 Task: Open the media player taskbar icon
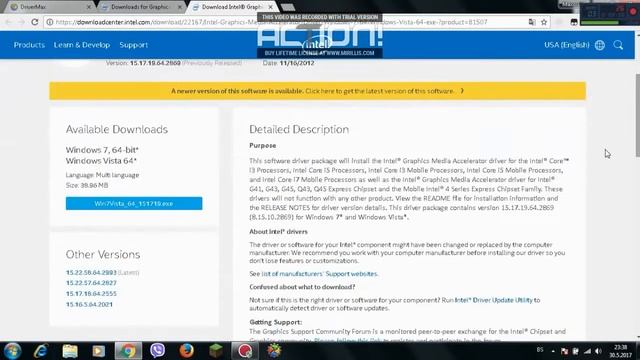[98, 351]
